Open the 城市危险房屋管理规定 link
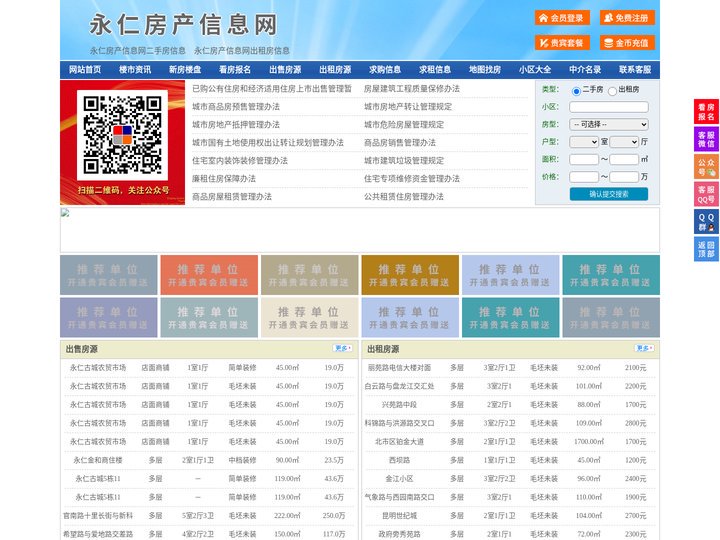This screenshot has height=540, width=720. (x=404, y=124)
